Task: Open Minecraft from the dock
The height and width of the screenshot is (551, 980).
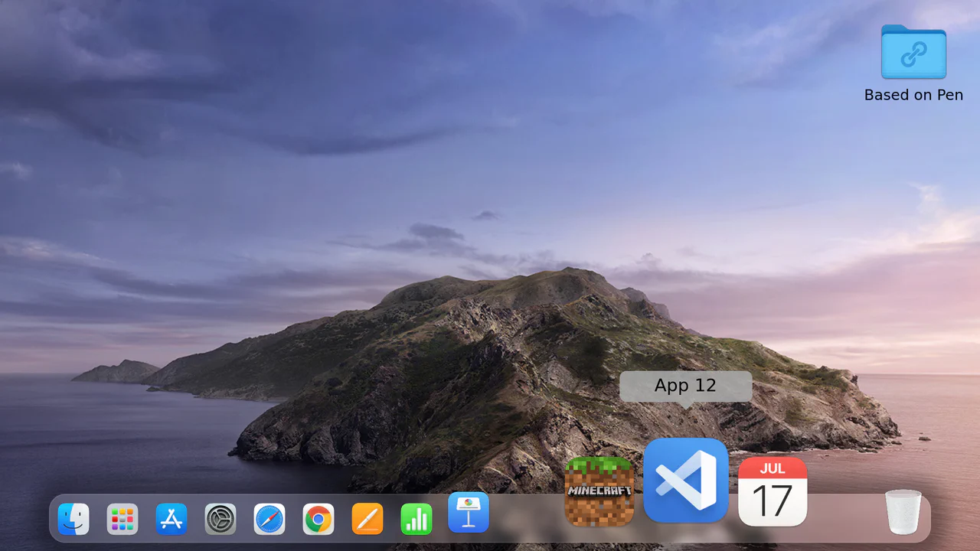Action: point(599,491)
